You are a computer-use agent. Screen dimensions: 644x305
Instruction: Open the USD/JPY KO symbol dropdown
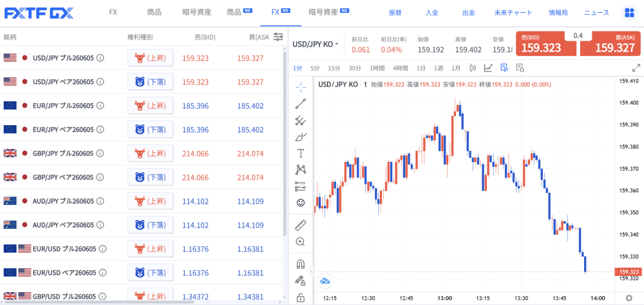coord(316,44)
